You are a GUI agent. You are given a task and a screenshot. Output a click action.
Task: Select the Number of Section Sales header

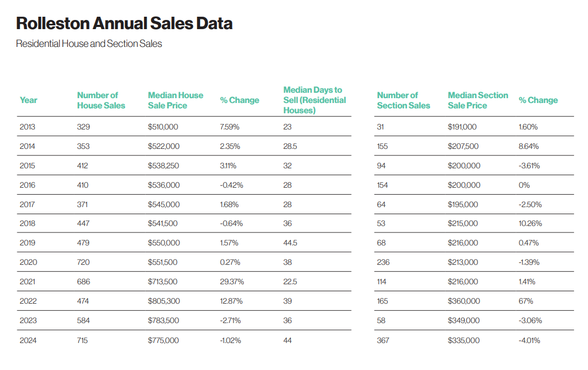tap(404, 100)
